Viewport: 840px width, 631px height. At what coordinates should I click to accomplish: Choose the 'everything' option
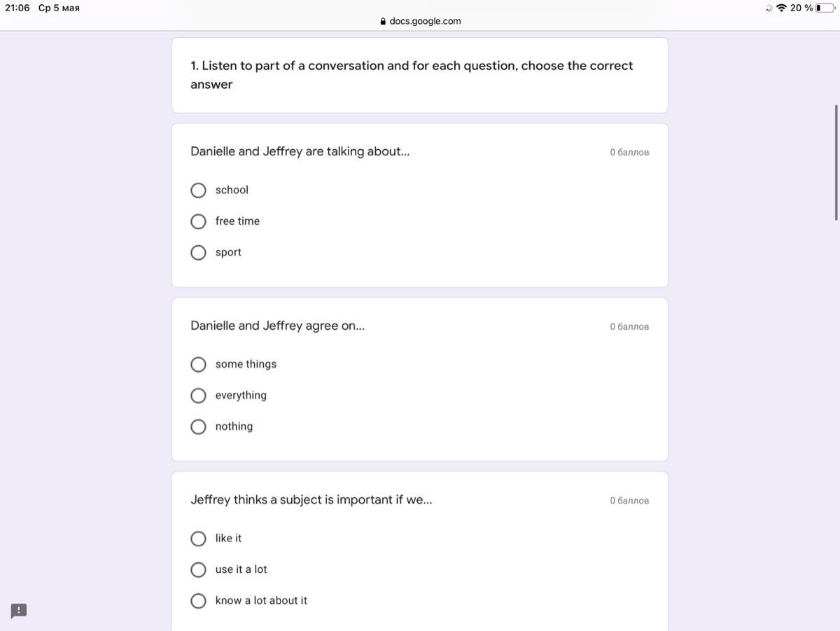click(x=199, y=396)
